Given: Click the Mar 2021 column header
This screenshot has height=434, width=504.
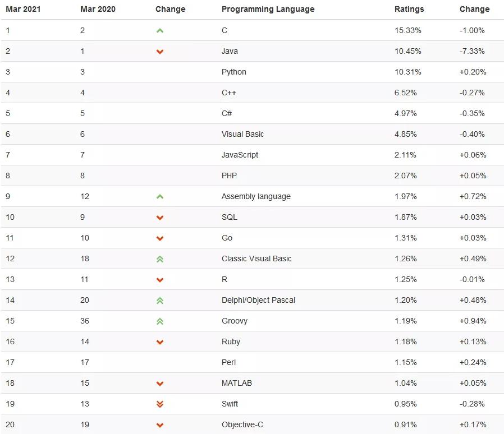Looking at the screenshot, I should 23,9.
